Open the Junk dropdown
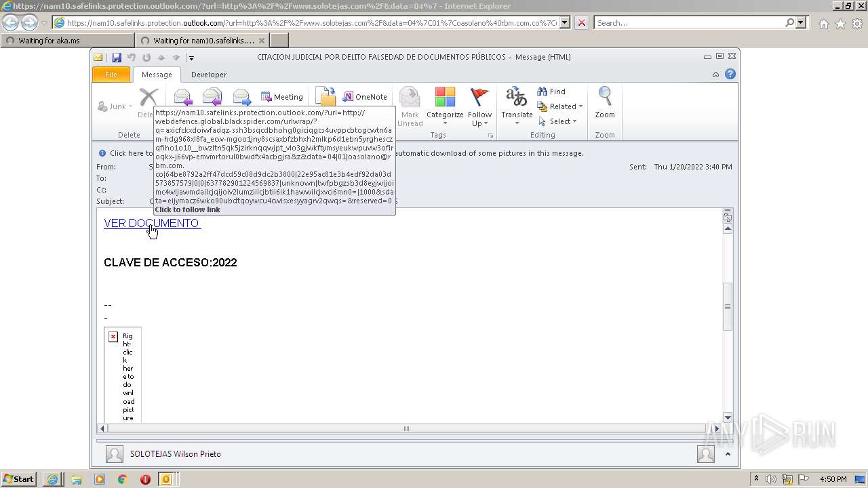 pos(115,106)
